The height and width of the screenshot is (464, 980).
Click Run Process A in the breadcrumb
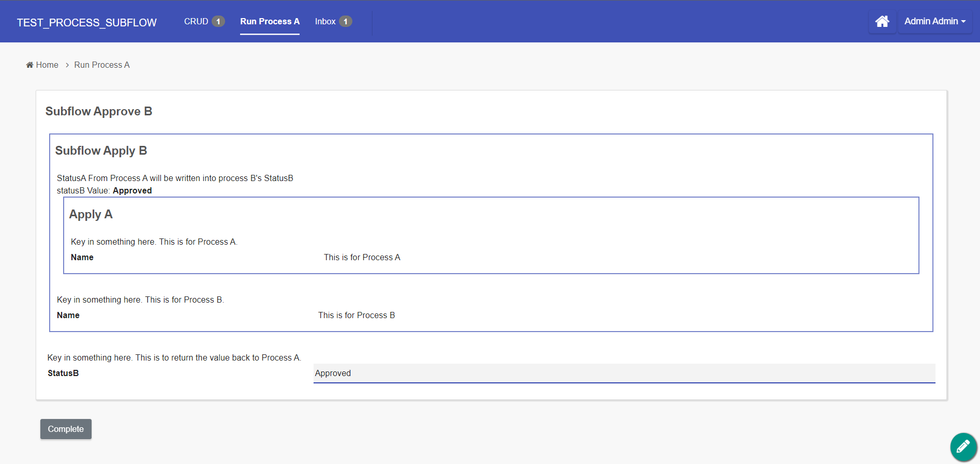click(102, 65)
